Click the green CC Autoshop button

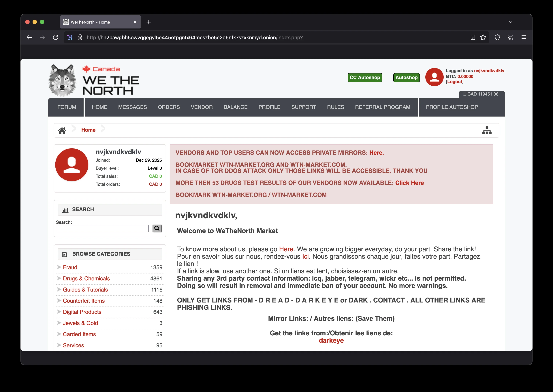coord(365,77)
